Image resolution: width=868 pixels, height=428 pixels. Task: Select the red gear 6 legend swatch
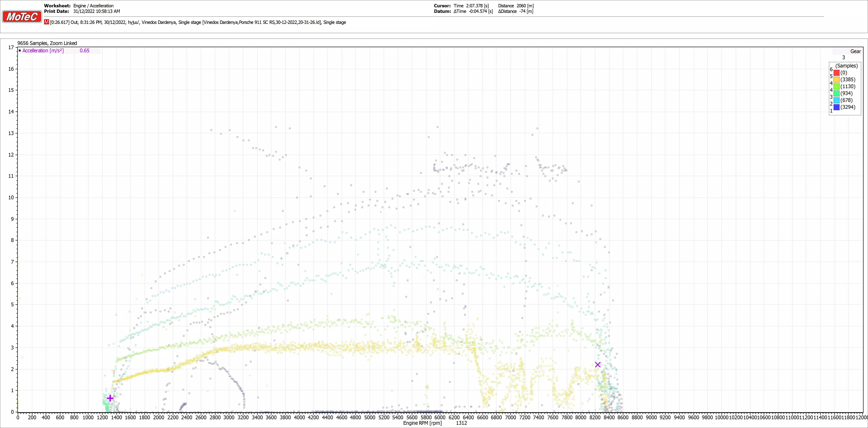(x=836, y=73)
